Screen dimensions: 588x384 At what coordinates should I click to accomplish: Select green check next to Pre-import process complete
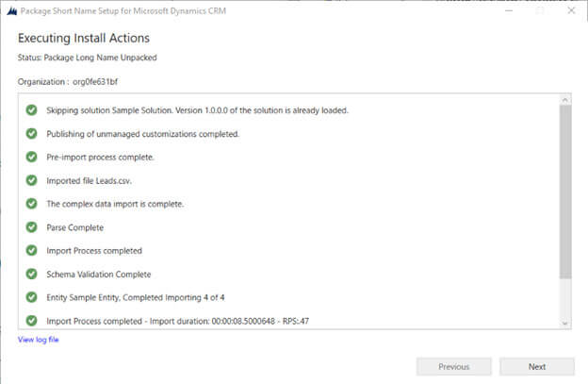click(31, 157)
